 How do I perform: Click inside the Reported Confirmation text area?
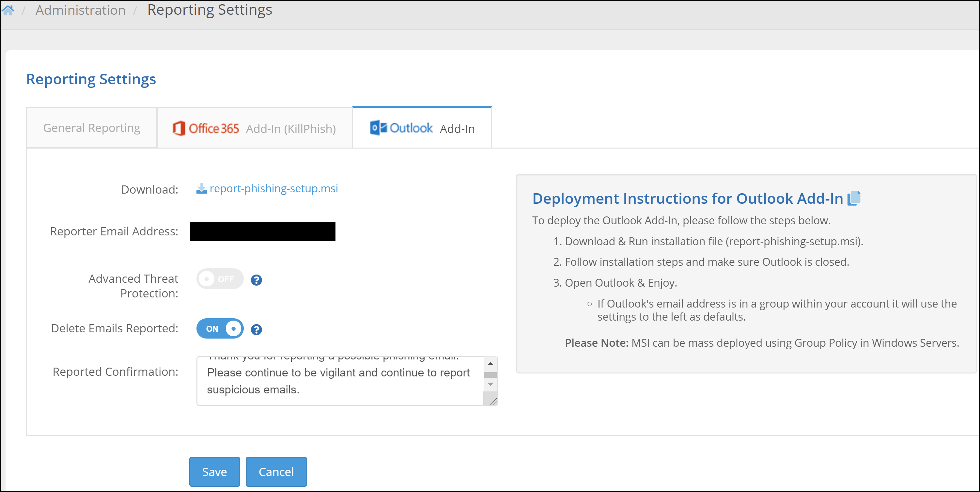(x=339, y=381)
